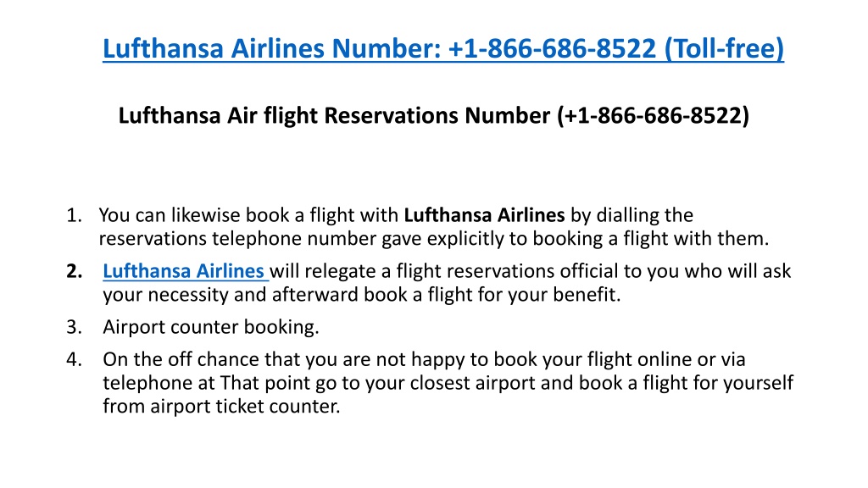
Task: Click bold Lufthansa Airlines text in item 1
Action: [x=484, y=215]
